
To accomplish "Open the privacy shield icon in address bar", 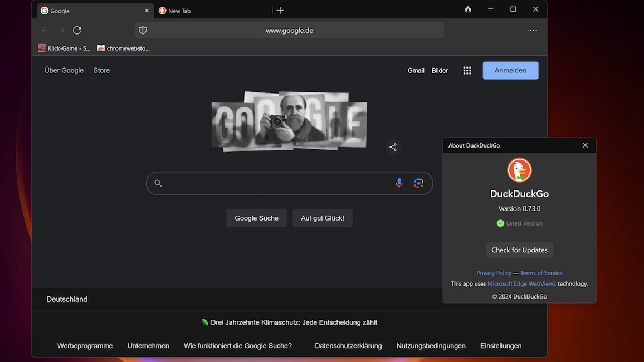I will click(x=143, y=30).
